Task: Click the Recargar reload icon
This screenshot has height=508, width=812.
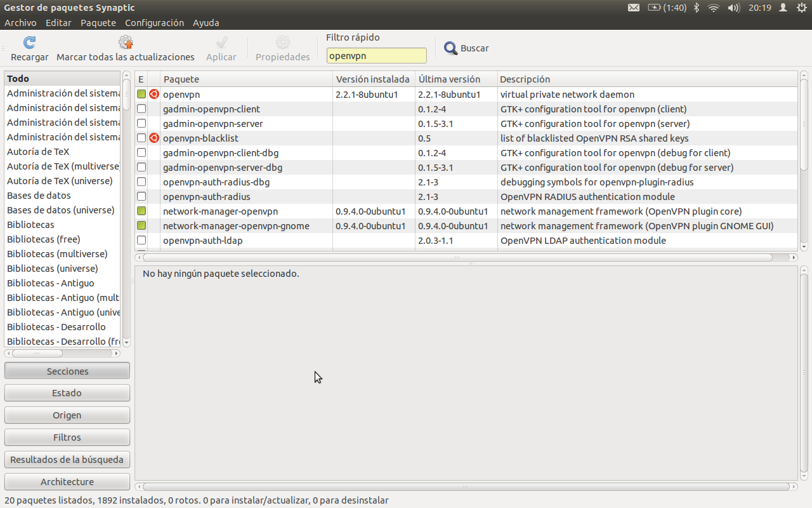Action: (x=29, y=43)
